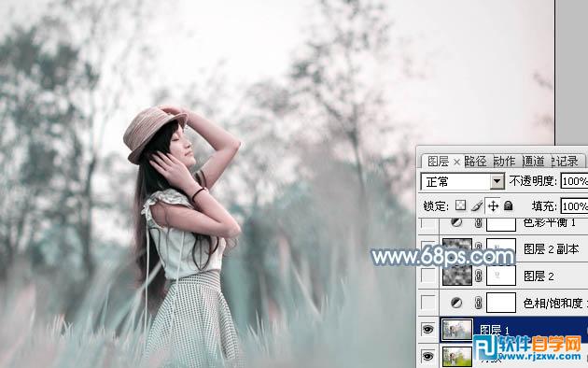Click the 填充 percentage field

574,205
